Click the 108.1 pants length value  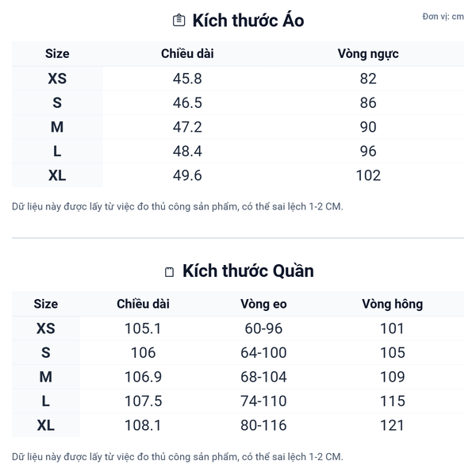pyautogui.click(x=143, y=425)
